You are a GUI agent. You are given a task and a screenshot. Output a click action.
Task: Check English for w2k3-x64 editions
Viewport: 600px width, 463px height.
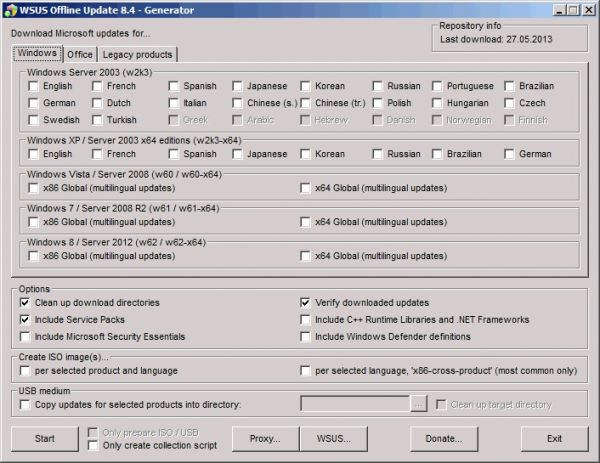coord(33,154)
